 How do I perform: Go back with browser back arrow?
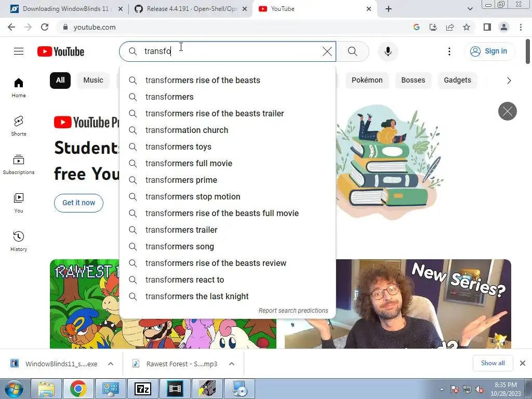(x=11, y=27)
